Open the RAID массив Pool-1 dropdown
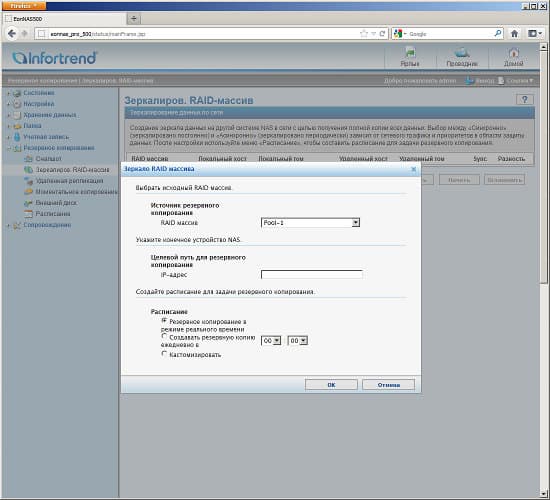Screen dimensions: 550x500 pyautogui.click(x=310, y=222)
